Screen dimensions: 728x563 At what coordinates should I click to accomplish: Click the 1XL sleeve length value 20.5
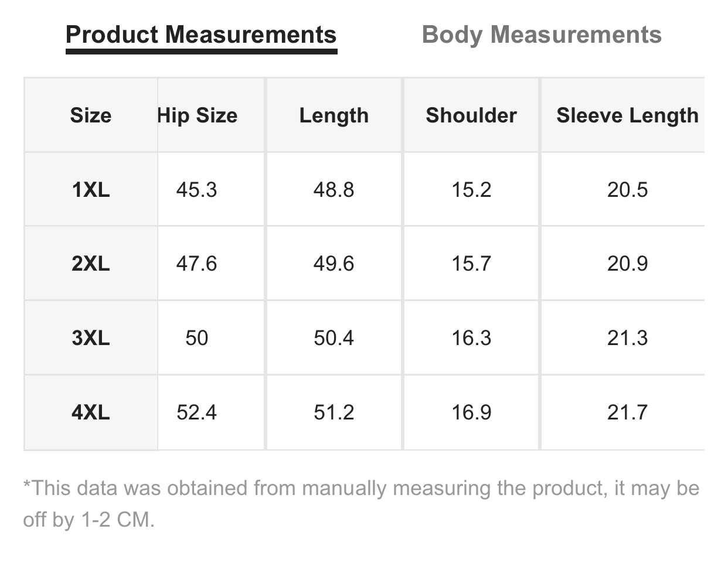coord(627,190)
